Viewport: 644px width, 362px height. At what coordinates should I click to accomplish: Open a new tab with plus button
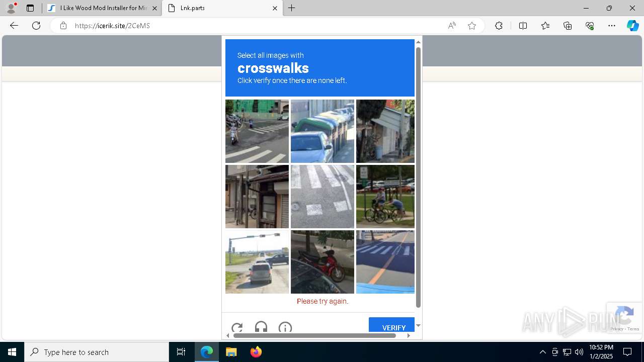(292, 8)
